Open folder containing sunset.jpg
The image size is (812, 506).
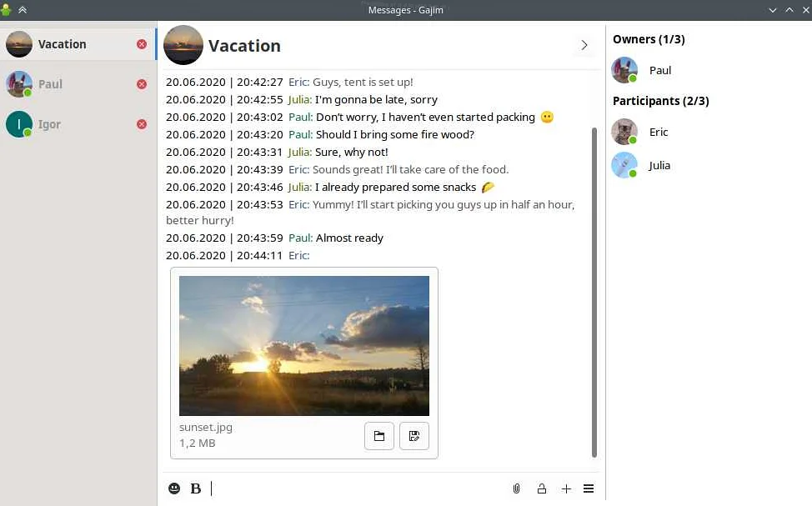pos(379,436)
